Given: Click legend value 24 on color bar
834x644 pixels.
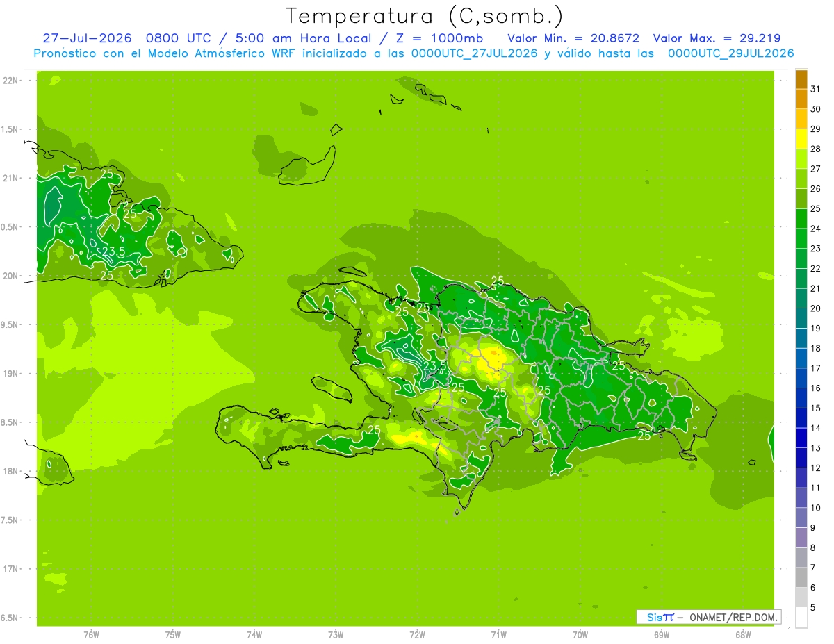Looking at the screenshot, I should (x=815, y=229).
